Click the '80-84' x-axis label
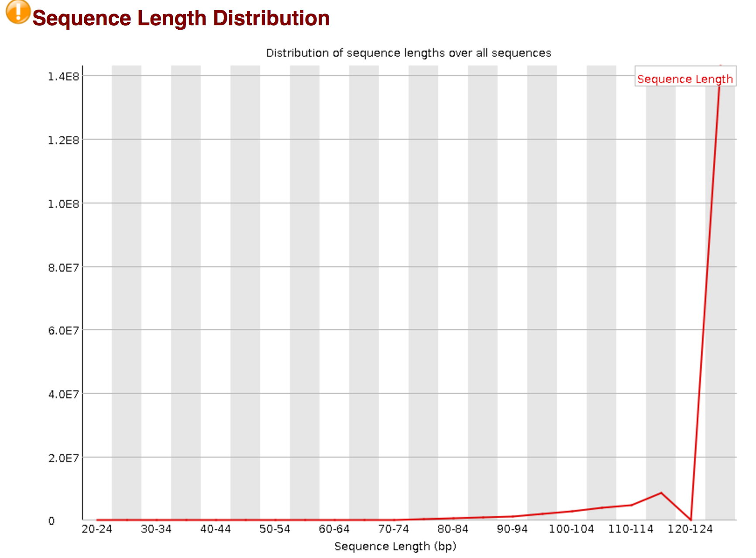Screen dimensions: 756x558 coord(453,529)
